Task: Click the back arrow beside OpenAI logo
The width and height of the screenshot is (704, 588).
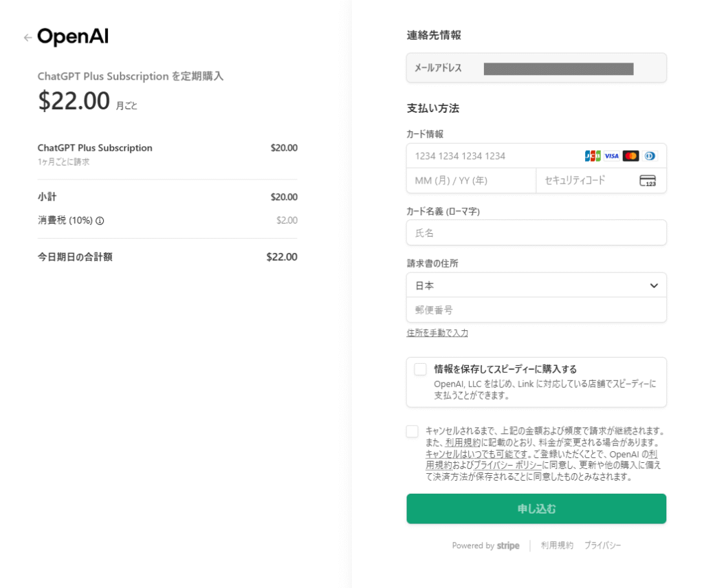Action: point(27,38)
